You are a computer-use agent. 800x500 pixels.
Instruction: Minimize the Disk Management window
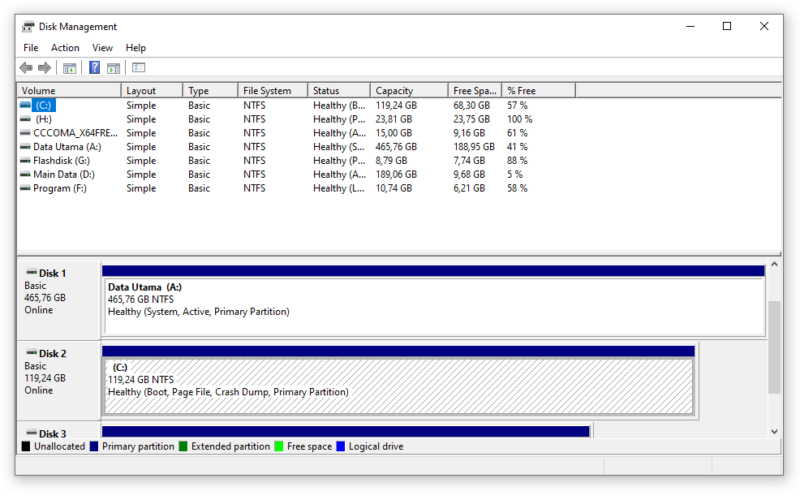click(x=690, y=26)
